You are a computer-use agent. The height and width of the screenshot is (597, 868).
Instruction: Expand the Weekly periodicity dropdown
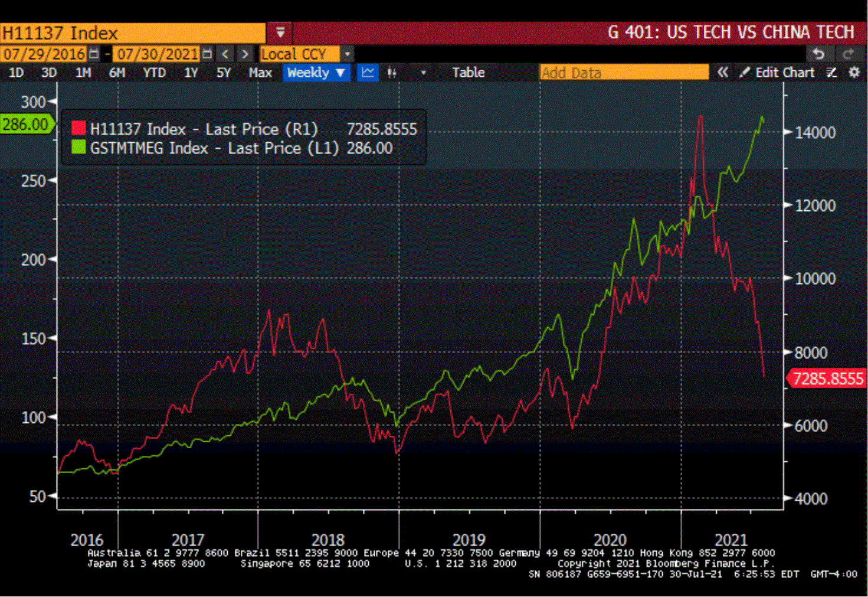pyautogui.click(x=316, y=73)
